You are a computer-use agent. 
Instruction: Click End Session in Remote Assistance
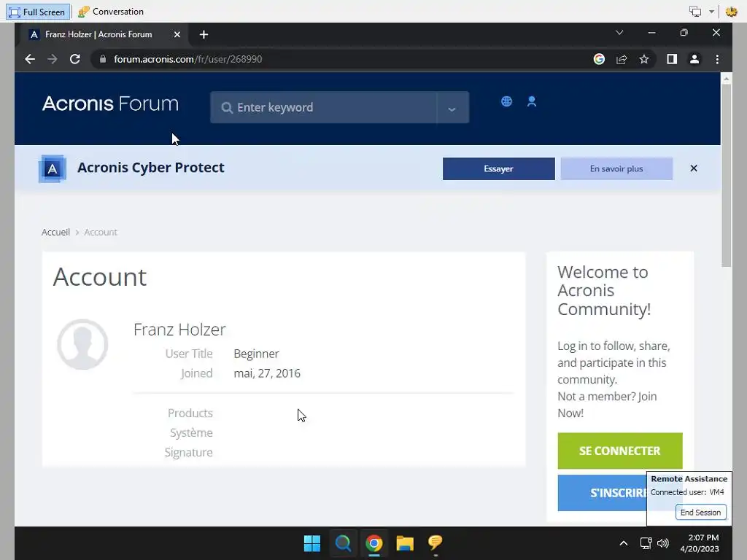click(700, 513)
